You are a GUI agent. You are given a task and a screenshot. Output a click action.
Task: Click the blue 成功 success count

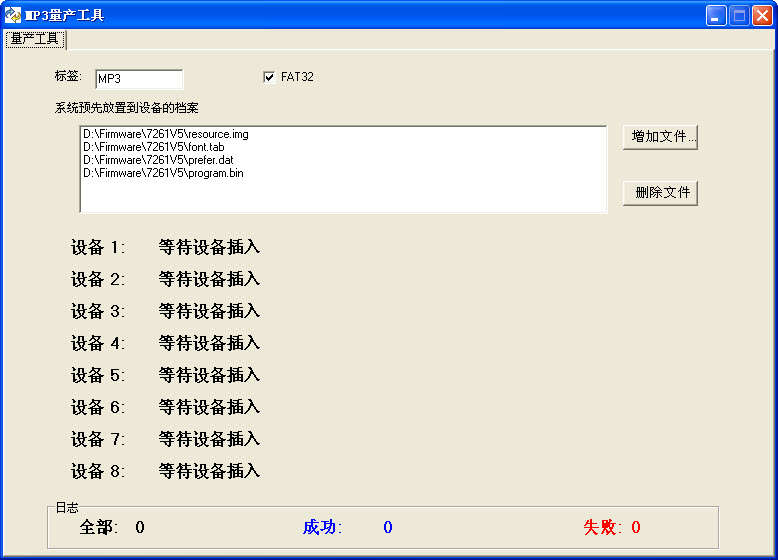(387, 527)
